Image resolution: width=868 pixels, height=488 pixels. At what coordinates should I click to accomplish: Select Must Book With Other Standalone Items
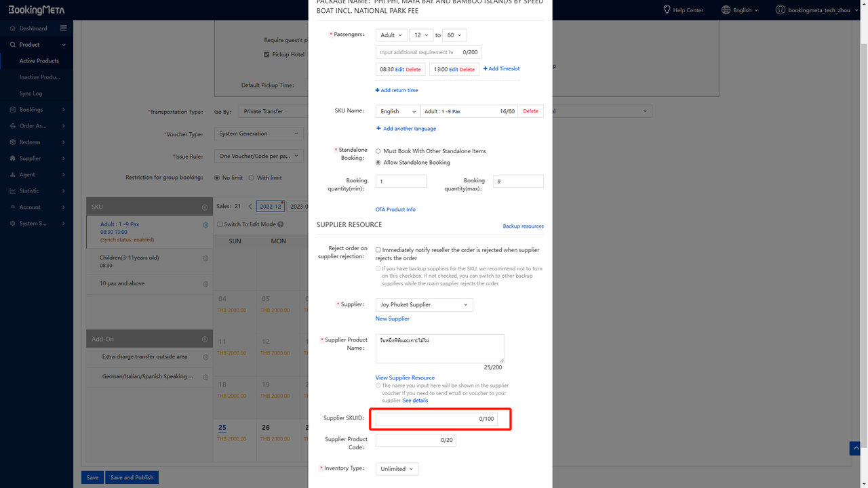click(x=378, y=151)
